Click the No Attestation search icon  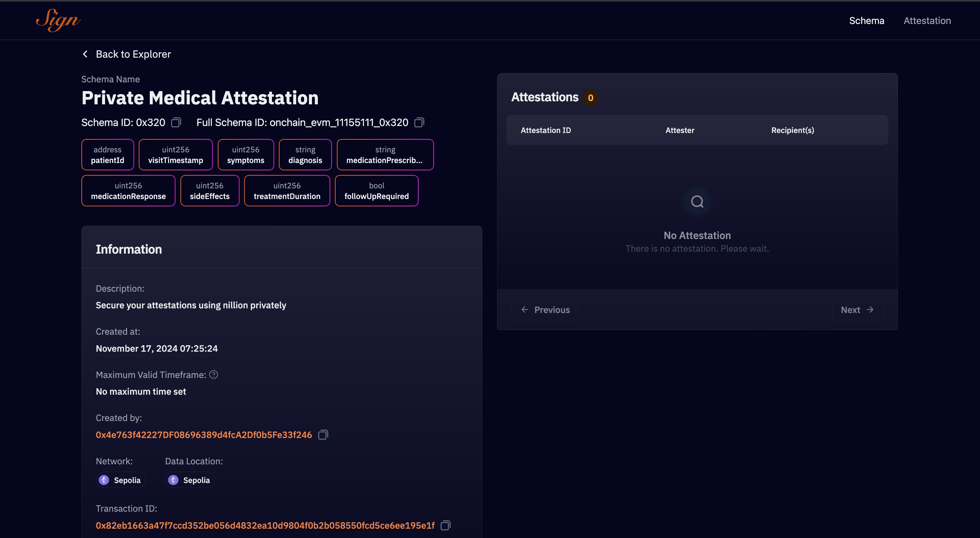point(697,202)
